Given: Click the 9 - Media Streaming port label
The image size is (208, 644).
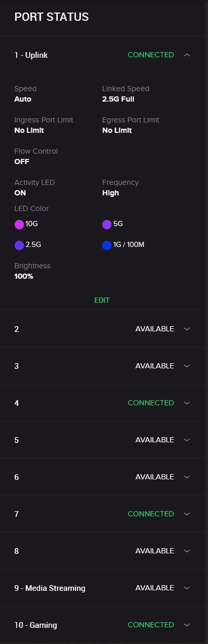Looking at the screenshot, I should pyautogui.click(x=50, y=588).
